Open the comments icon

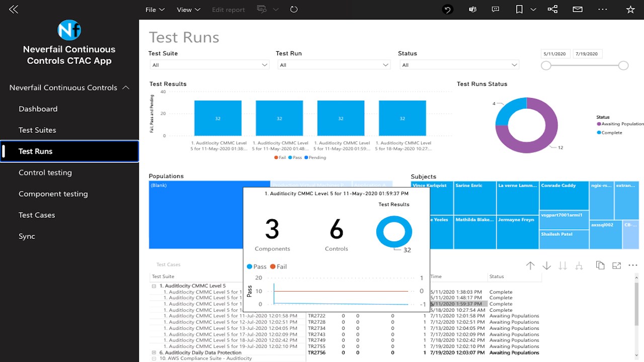click(x=496, y=10)
